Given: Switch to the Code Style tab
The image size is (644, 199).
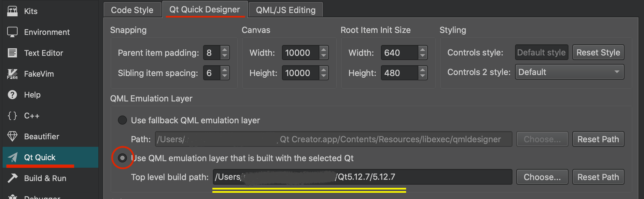Looking at the screenshot, I should tap(132, 9).
